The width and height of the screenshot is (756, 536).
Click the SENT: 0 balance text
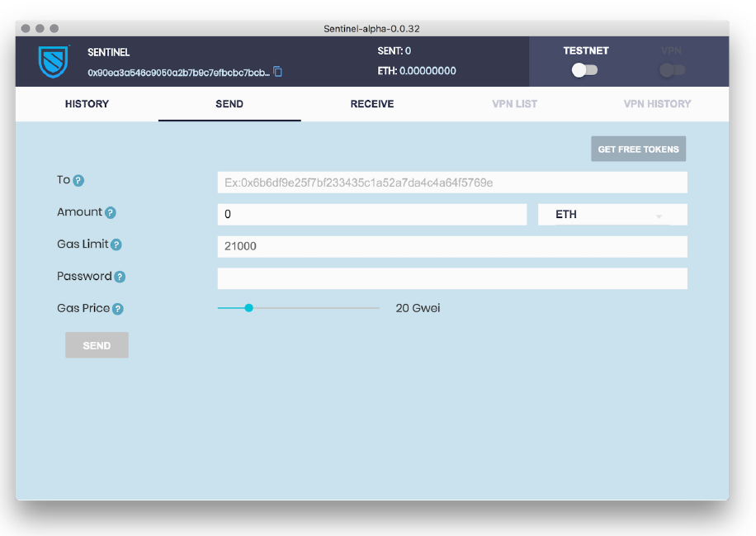[394, 50]
